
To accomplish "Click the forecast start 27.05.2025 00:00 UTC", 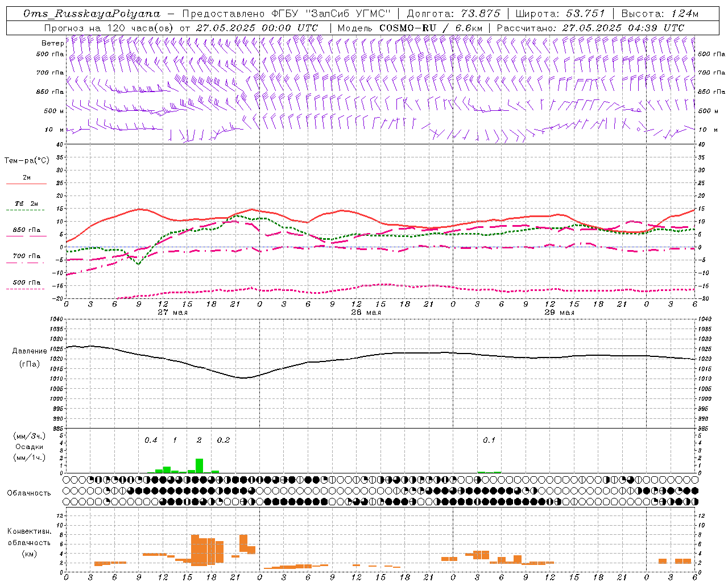I will 257,27.
